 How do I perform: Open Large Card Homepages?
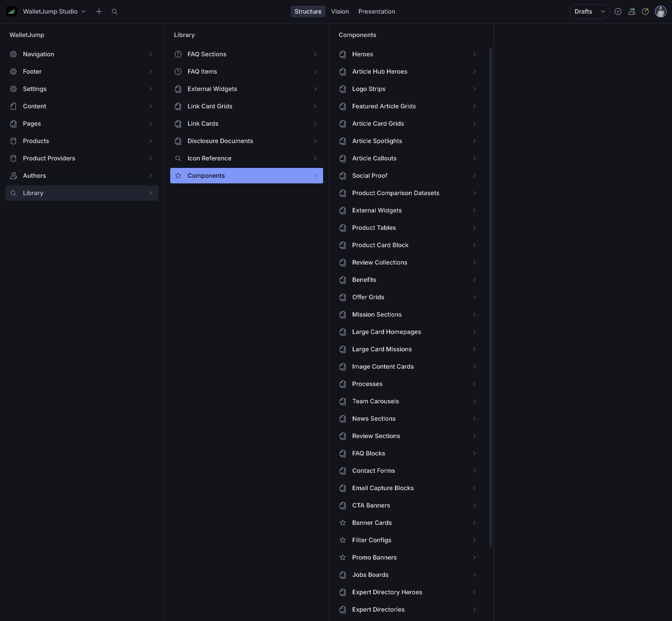(408, 332)
